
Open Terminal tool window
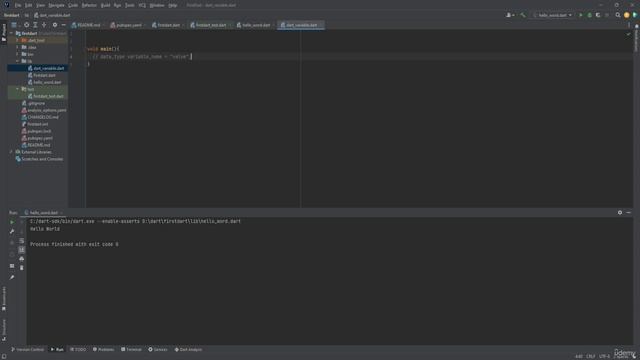click(131, 349)
